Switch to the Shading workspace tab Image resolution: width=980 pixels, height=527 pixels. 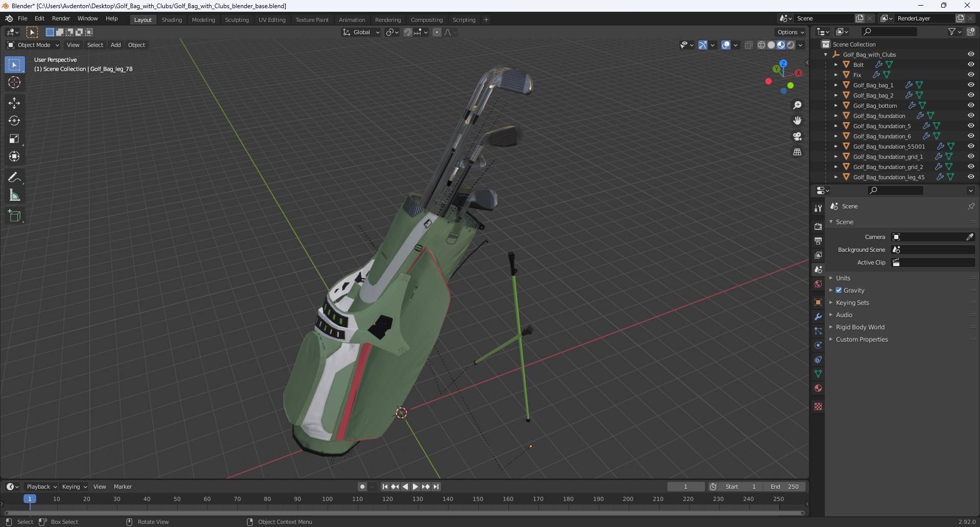pyautogui.click(x=171, y=20)
